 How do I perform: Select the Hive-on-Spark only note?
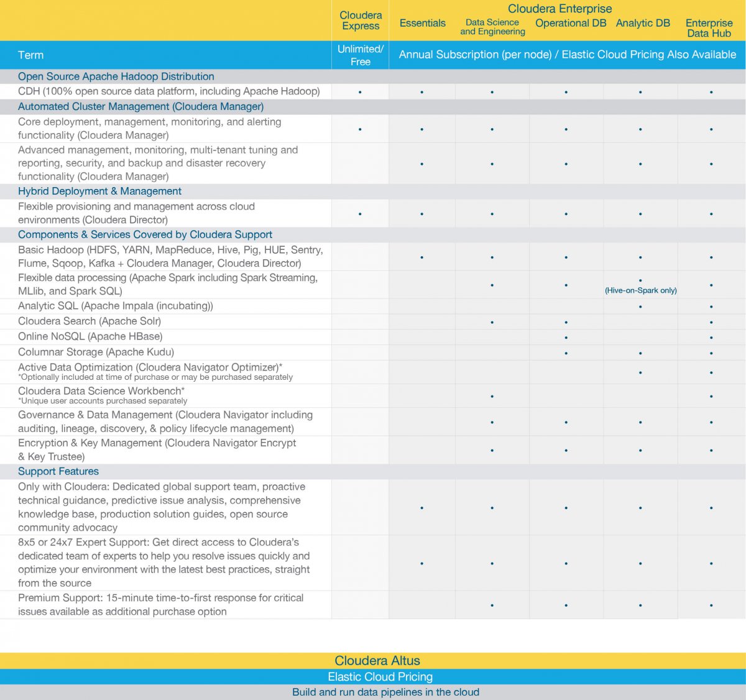(x=641, y=290)
